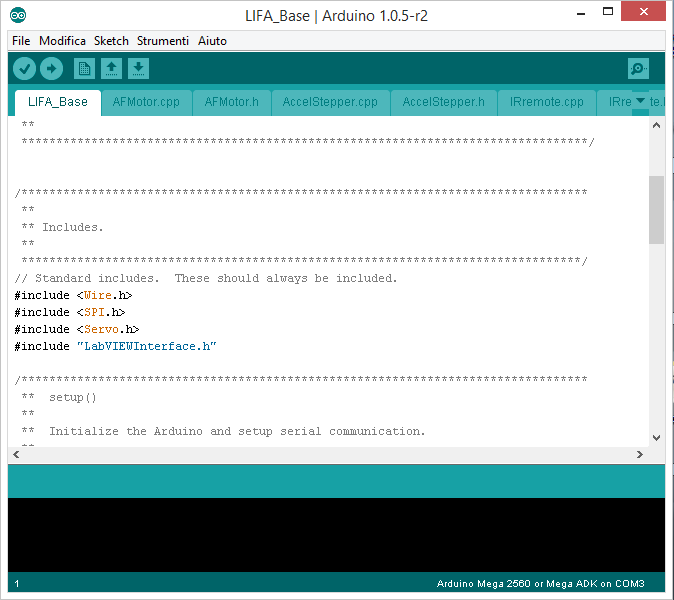
Task: Minimize the Arduino window
Action: tap(581, 13)
